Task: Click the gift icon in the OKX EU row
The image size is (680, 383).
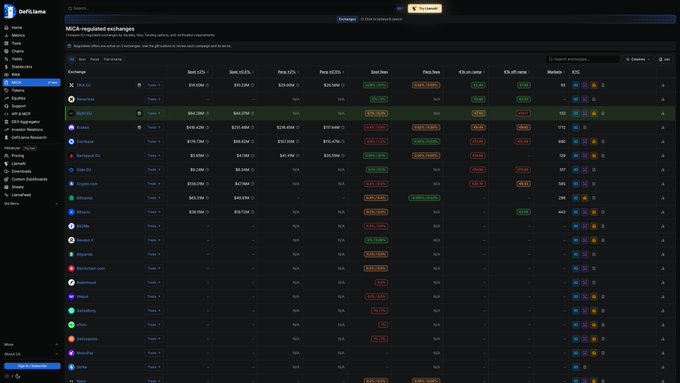Action: pos(139,85)
